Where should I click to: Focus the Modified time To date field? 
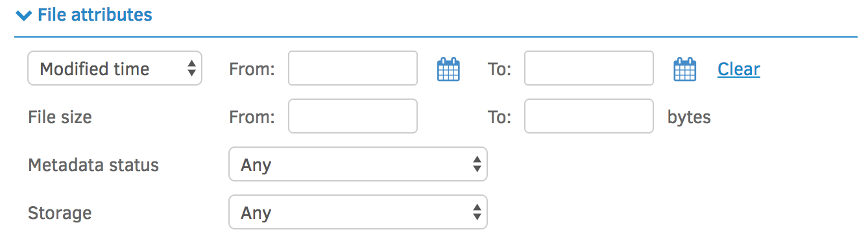[589, 68]
